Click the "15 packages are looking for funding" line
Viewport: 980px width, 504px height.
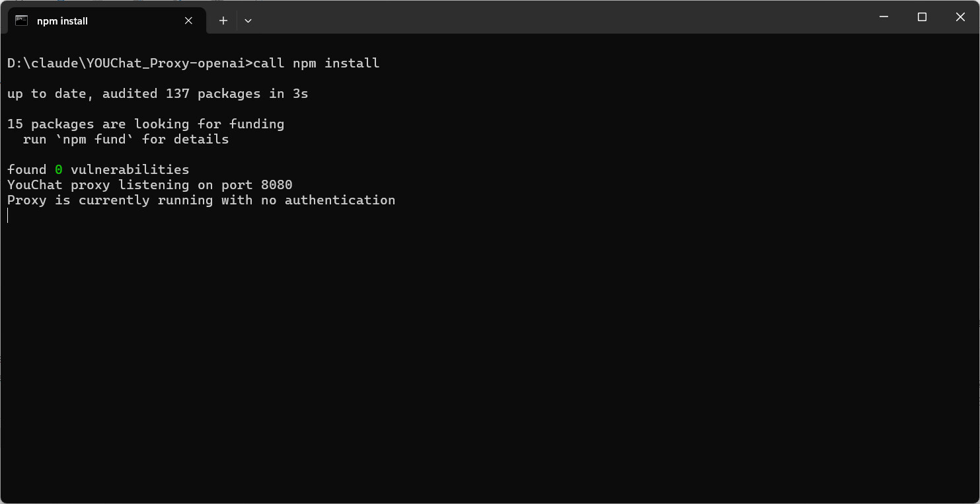(x=145, y=124)
